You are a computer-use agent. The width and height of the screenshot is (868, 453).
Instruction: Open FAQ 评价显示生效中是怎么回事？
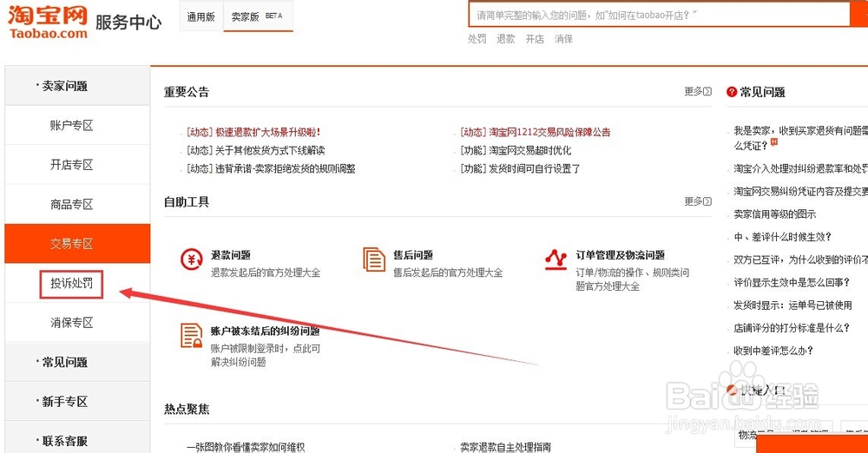(x=792, y=282)
